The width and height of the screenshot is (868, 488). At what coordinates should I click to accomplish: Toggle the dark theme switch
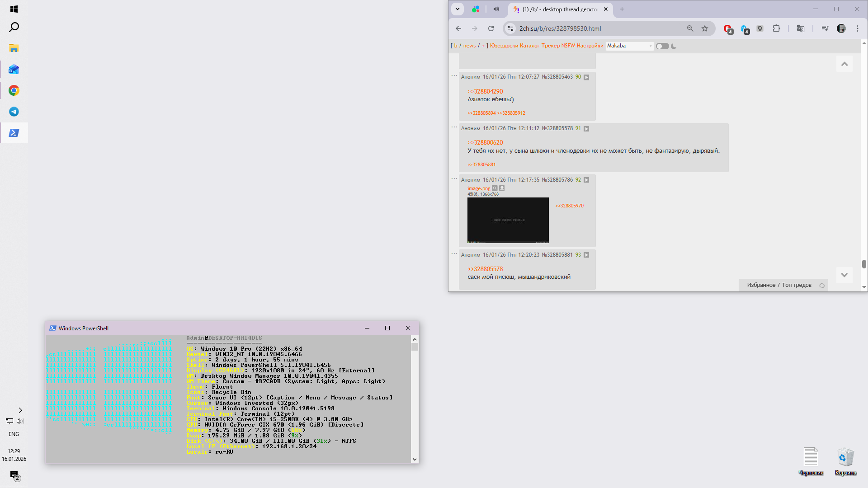tap(662, 46)
